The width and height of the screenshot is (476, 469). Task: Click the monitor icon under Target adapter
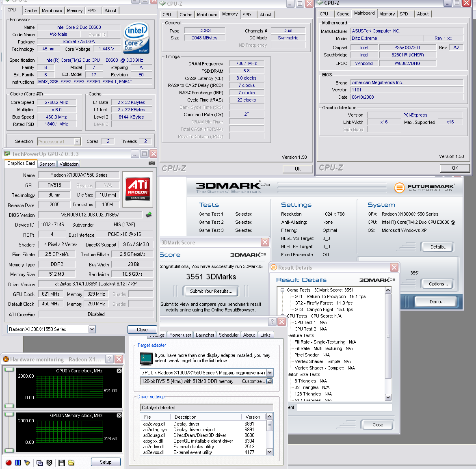[146, 359]
